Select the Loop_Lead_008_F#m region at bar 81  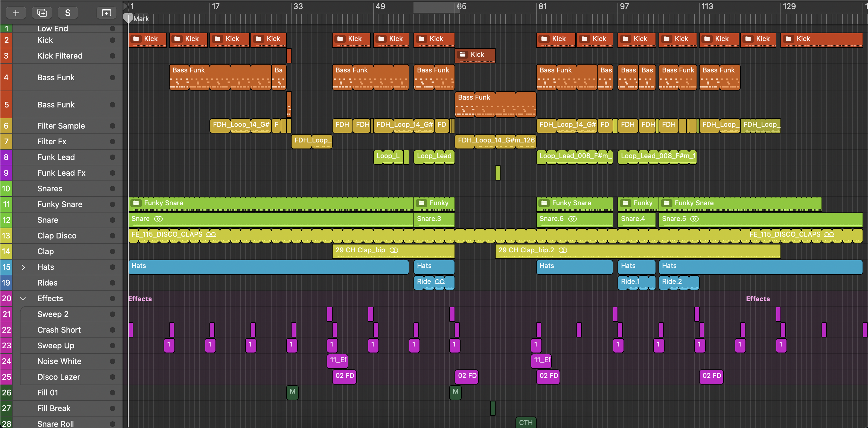pos(574,157)
